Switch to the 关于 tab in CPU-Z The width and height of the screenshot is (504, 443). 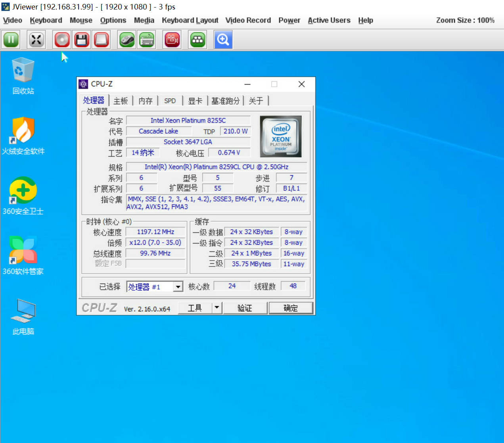256,101
